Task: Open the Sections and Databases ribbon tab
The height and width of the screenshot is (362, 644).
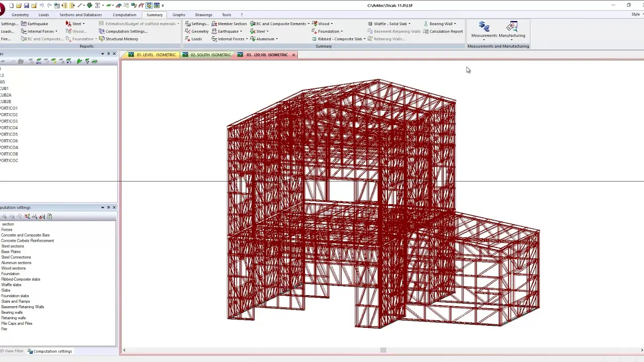Action: (x=80, y=15)
